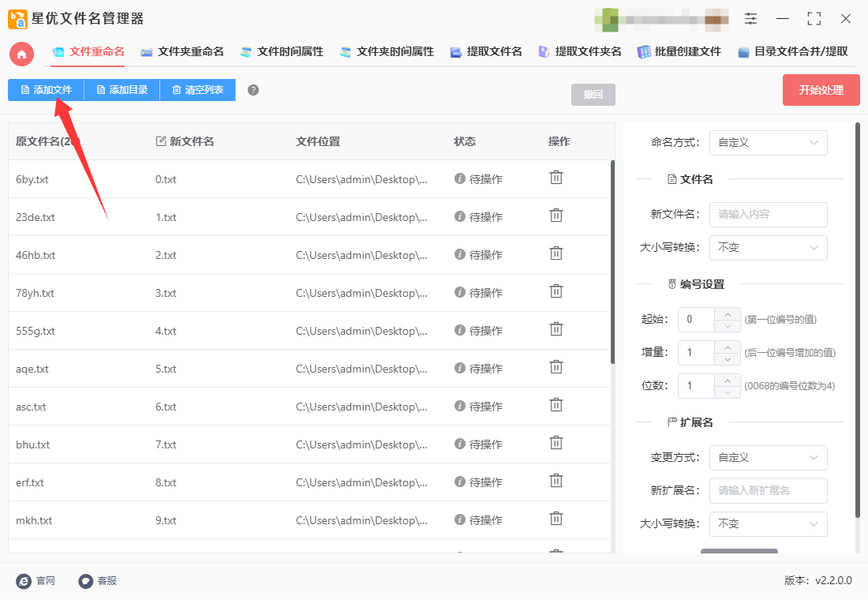Increase the 起始 value with up arrow
Screen dimensions: 868x600
pyautogui.click(x=728, y=313)
